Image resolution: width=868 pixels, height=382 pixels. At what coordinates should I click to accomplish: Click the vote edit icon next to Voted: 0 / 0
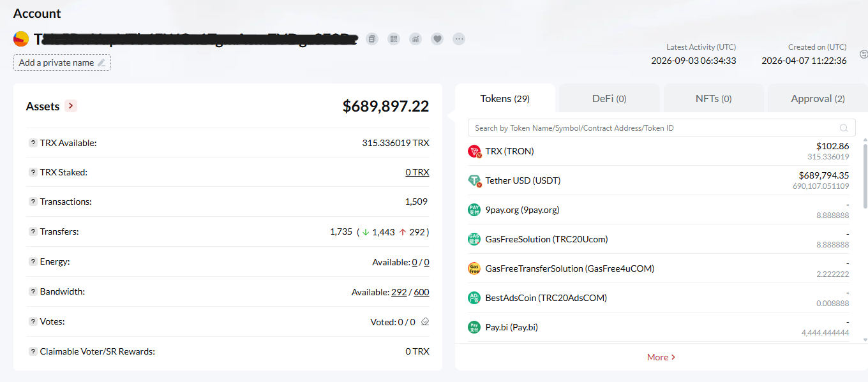tap(425, 322)
